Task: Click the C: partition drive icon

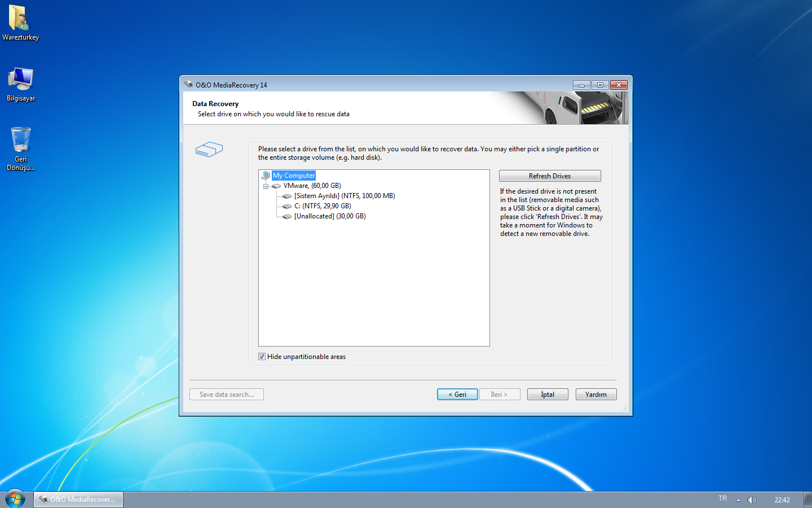Action: (287, 206)
